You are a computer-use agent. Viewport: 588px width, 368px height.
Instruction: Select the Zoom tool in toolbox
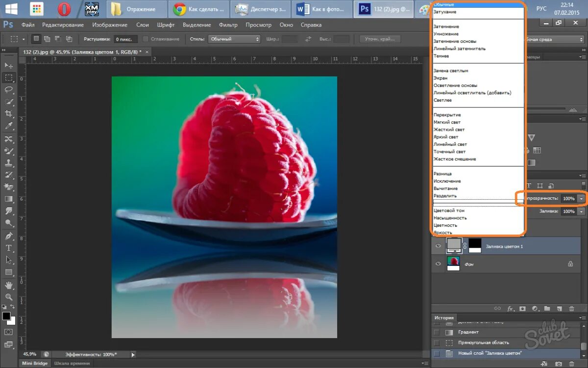pos(9,297)
